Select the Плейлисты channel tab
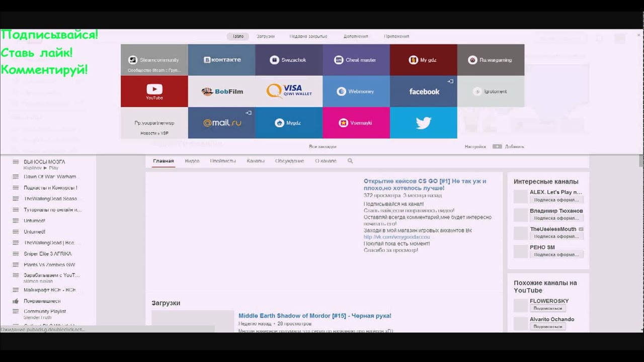The image size is (644, 362). tap(223, 161)
